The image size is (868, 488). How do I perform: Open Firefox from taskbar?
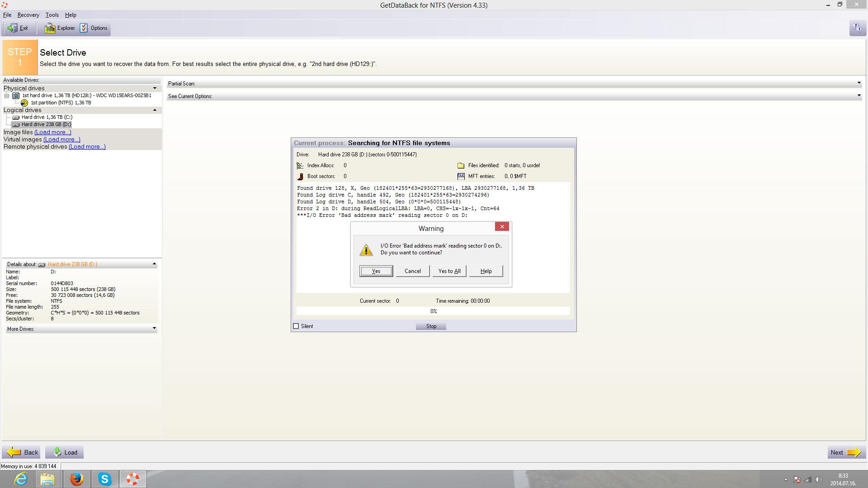click(77, 479)
